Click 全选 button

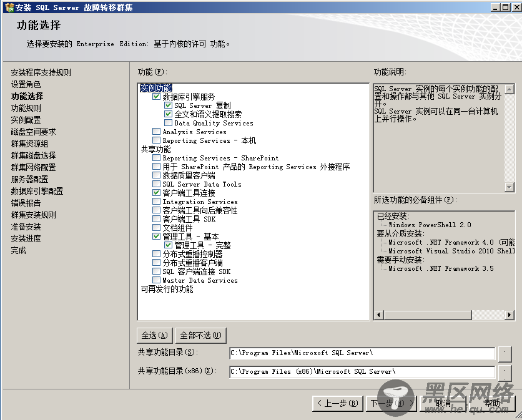coord(155,336)
